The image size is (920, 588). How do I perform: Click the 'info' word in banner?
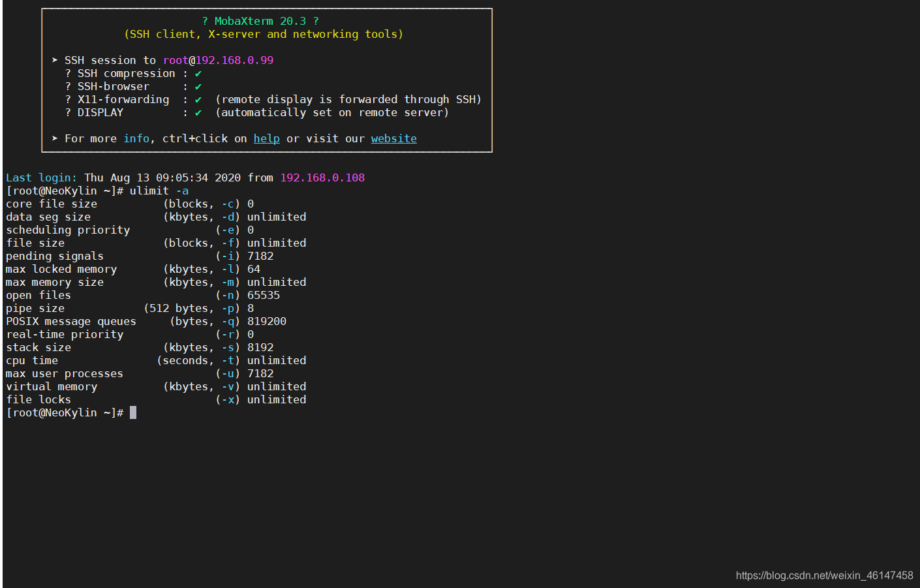(136, 138)
